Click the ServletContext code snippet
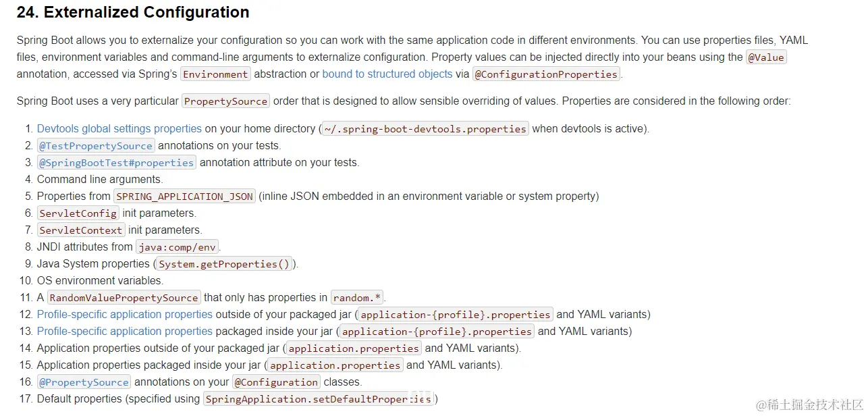The width and height of the screenshot is (868, 416). (81, 230)
